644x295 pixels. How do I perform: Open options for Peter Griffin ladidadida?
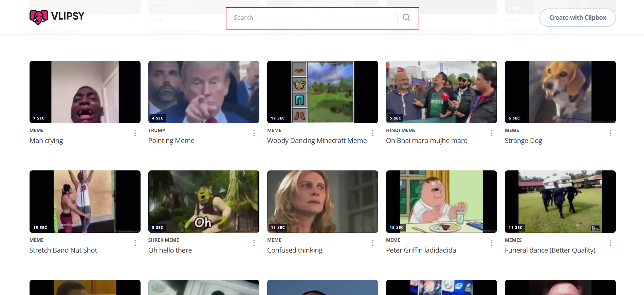click(492, 243)
